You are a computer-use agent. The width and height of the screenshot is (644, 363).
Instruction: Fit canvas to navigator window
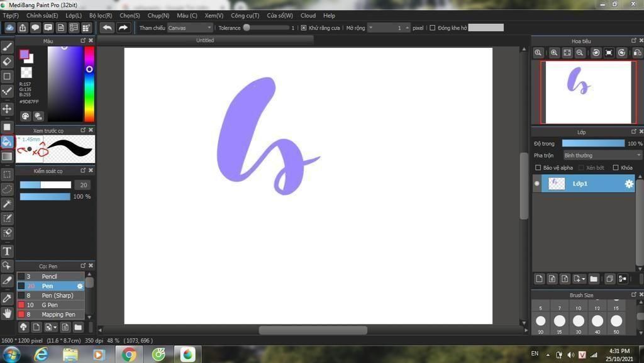(567, 53)
